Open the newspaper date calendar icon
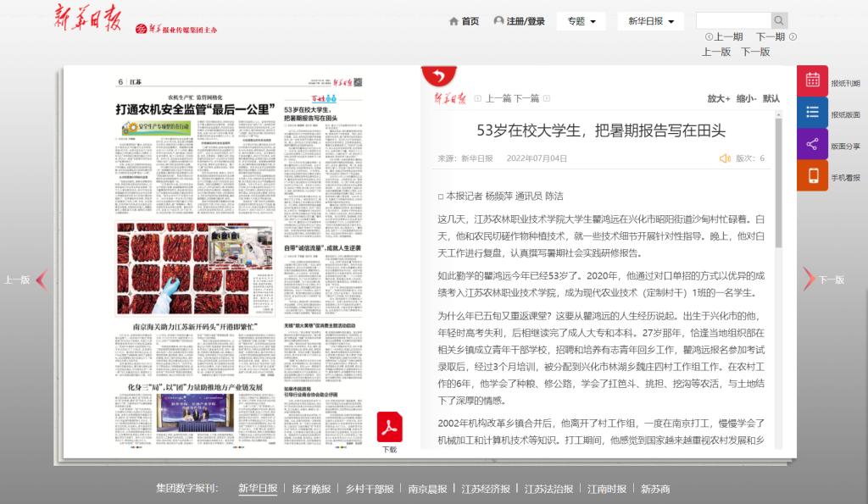Screen dimensions: 868x504 coord(812,81)
